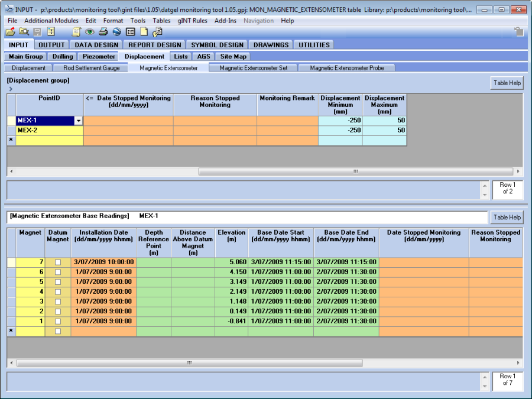The width and height of the screenshot is (532, 399).
Task: Click Table Help for Magnetic Extensometer Base Readings
Action: (x=507, y=218)
